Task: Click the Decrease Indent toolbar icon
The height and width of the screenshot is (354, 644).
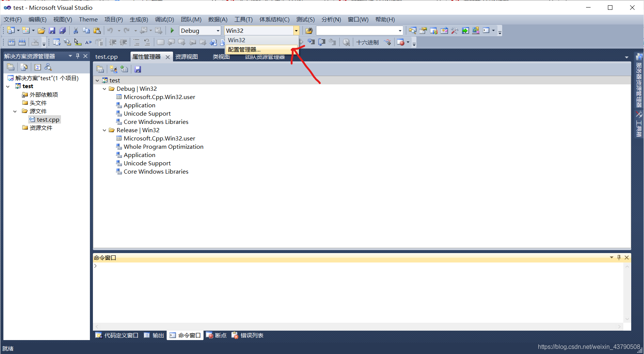Action: (x=112, y=43)
